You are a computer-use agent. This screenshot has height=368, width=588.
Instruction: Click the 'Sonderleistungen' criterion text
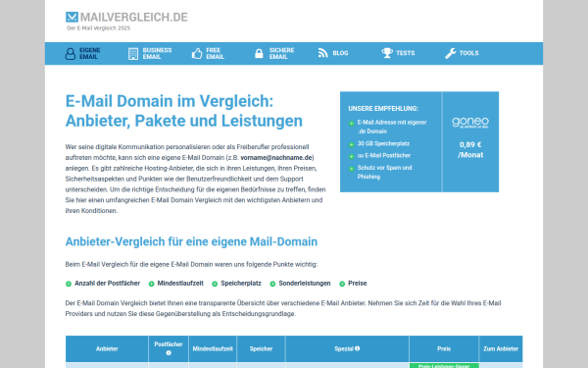pyautogui.click(x=305, y=284)
